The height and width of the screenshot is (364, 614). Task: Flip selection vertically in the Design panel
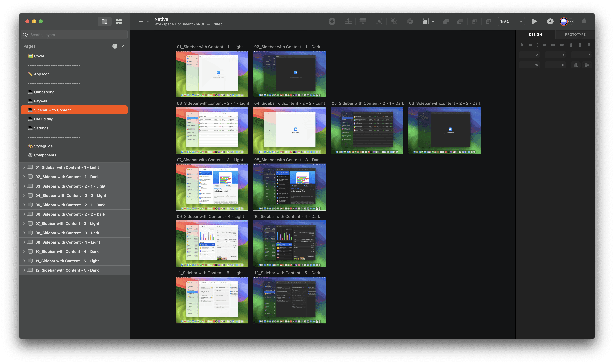(587, 65)
